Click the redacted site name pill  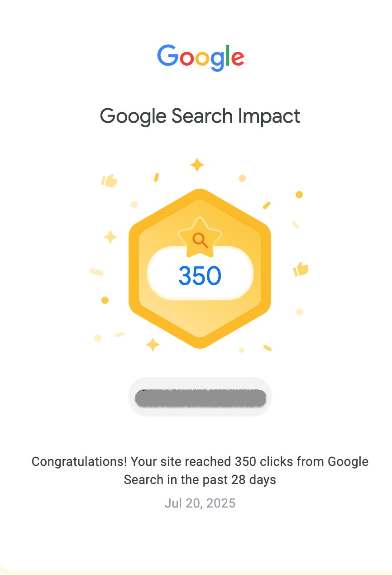click(200, 397)
